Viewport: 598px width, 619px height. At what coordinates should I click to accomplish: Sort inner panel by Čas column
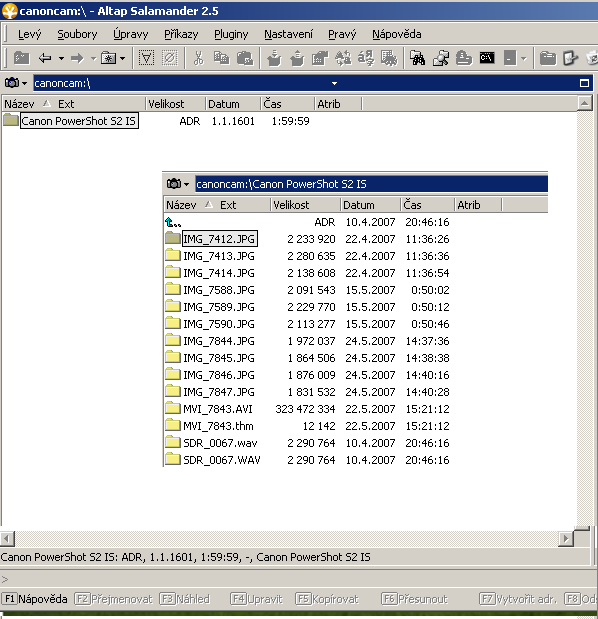427,205
